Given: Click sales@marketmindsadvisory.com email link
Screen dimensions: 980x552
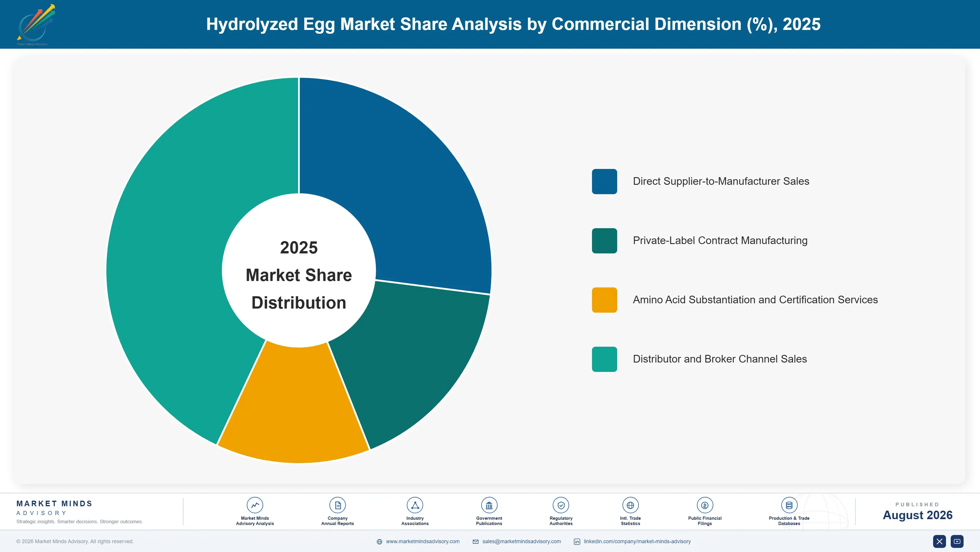Looking at the screenshot, I should [522, 541].
